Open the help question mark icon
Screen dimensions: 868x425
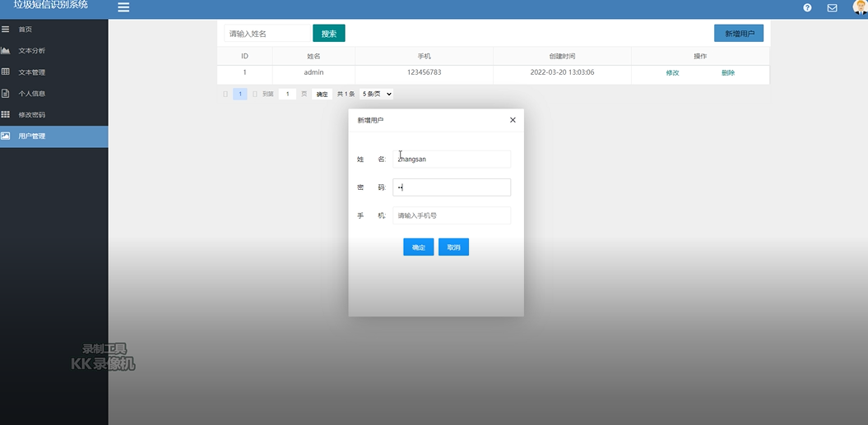pyautogui.click(x=807, y=7)
